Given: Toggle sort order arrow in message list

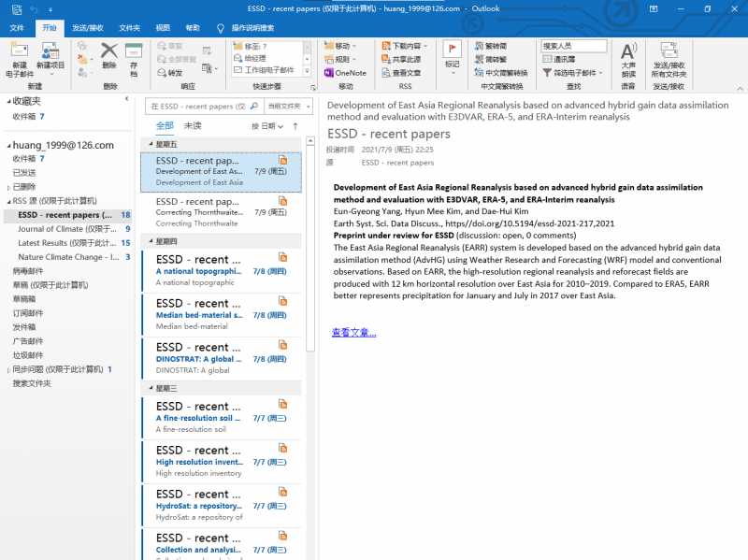Looking at the screenshot, I should coord(295,126).
